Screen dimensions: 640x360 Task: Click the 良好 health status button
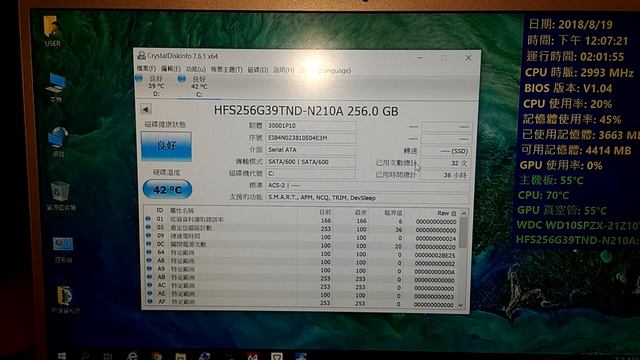tap(166, 146)
